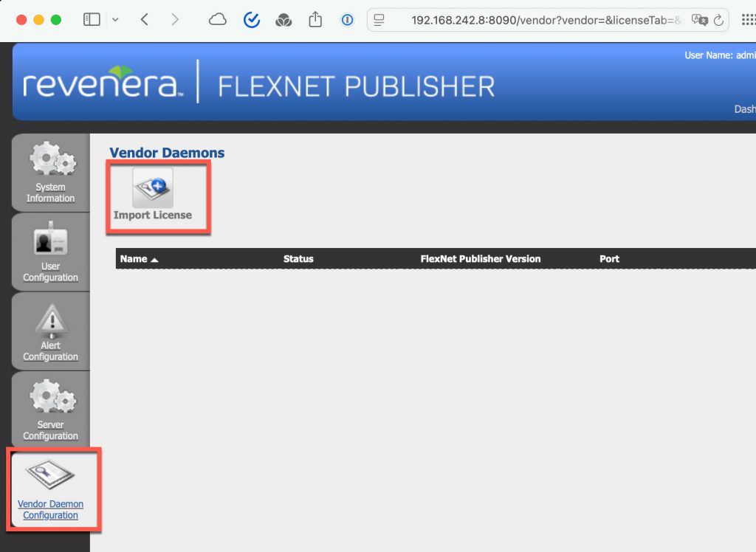Click the FlexNet Publisher Version header
Image resolution: width=756 pixels, height=552 pixels.
tap(480, 259)
